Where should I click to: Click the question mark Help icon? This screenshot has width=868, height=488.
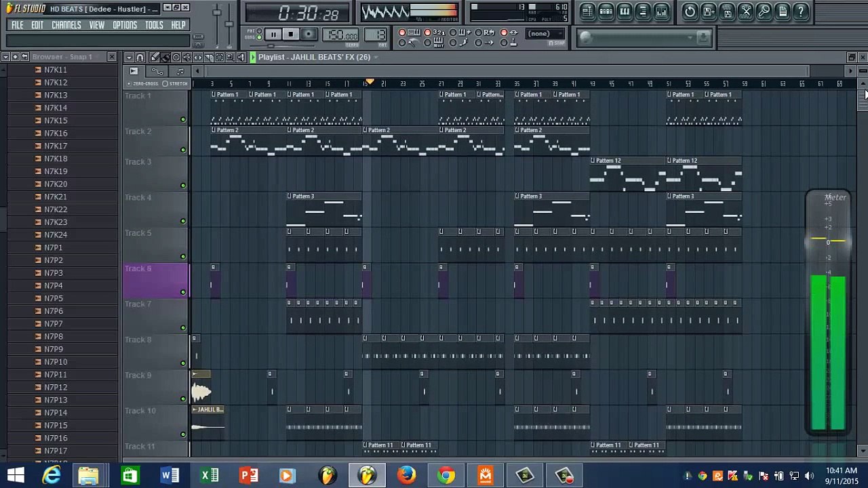coord(801,12)
